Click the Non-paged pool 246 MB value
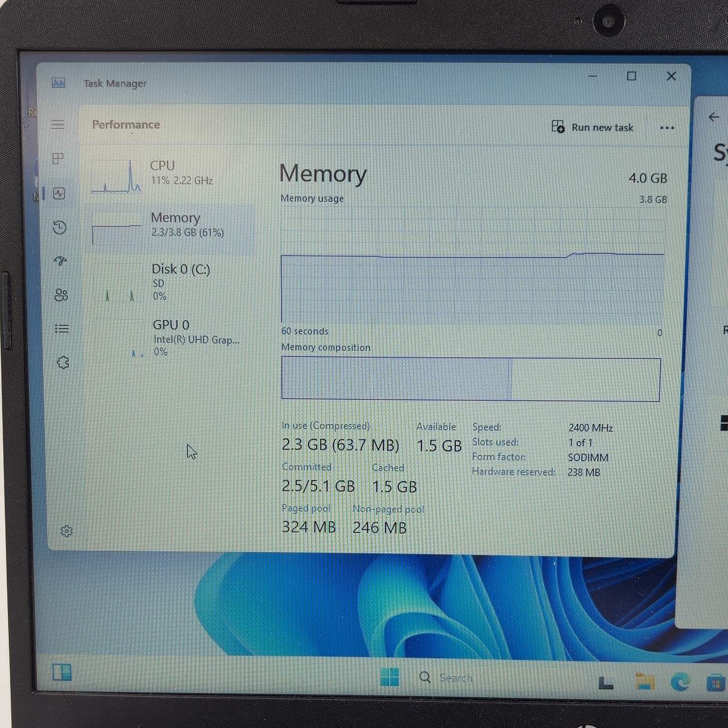Screen dimensions: 728x728 [x=380, y=528]
